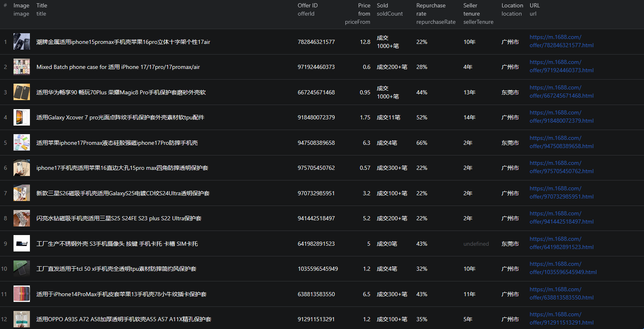Click the iPhone14ProMax title cell
Screen dimensions: 644x329
[x=121, y=294]
